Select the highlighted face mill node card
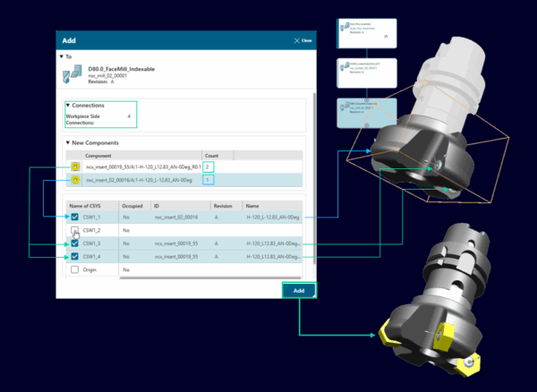Viewport: 537px width, 392px height. (x=366, y=112)
